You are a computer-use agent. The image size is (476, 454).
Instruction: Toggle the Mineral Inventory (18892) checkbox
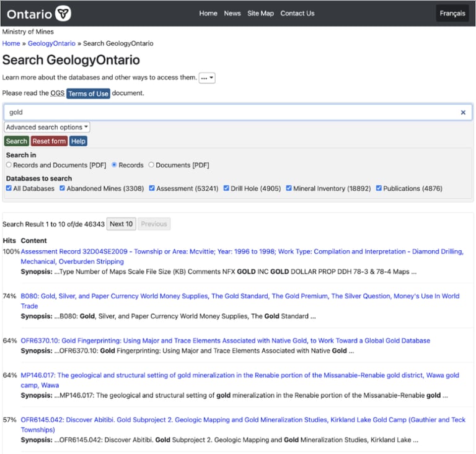(x=289, y=188)
